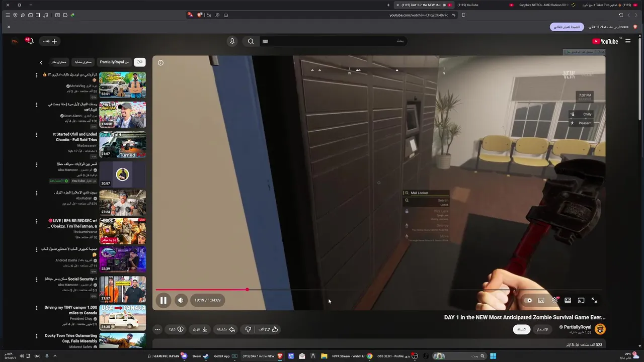Open OBS 32.0.1 from taskbar
The image size is (644, 362).
click(397, 356)
